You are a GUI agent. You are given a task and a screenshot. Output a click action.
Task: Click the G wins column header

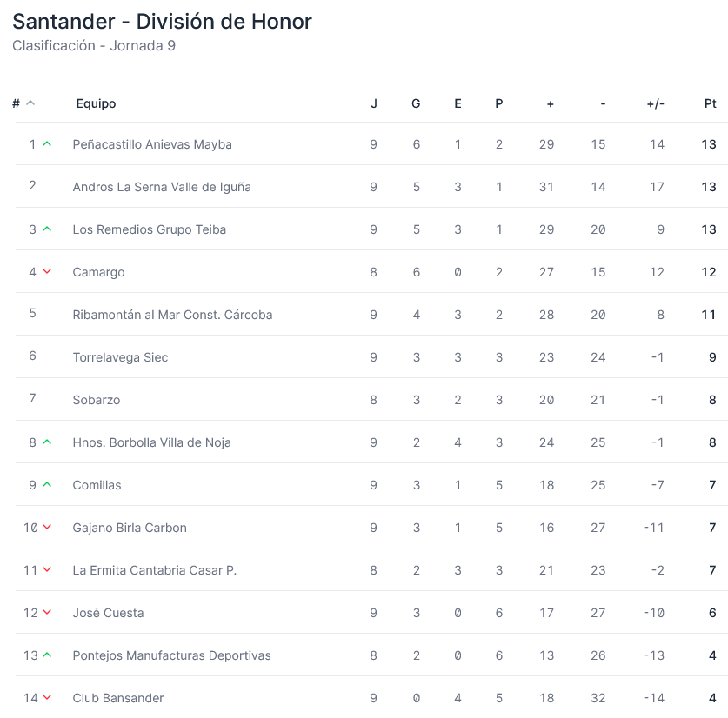pyautogui.click(x=416, y=103)
